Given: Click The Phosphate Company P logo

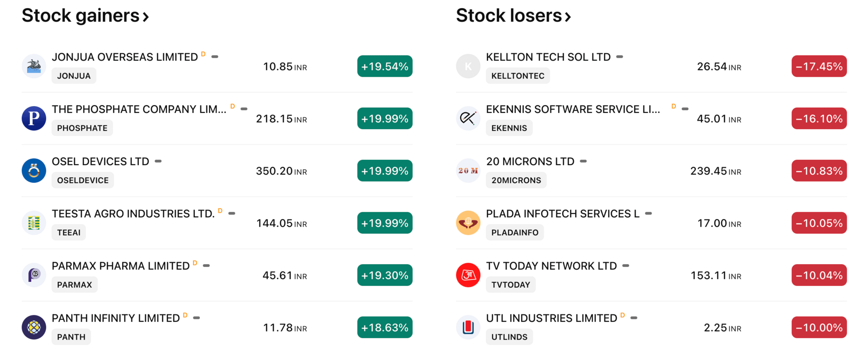Looking at the screenshot, I should pos(34,118).
